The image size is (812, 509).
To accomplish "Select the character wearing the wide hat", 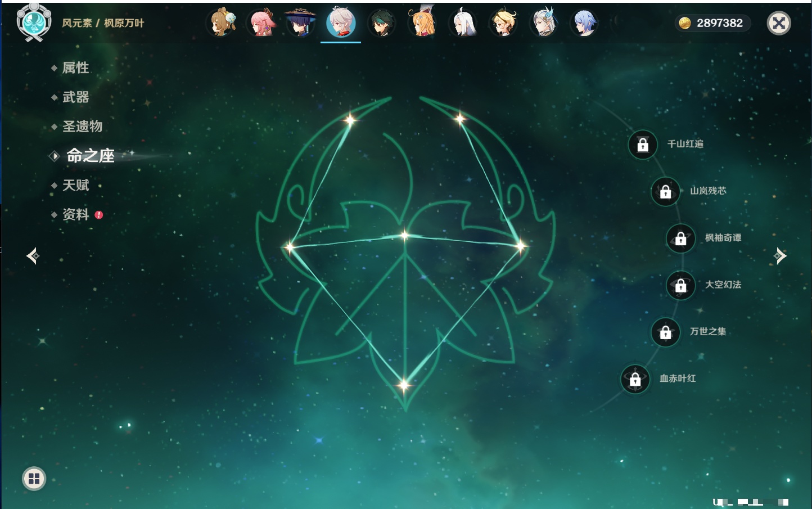I will (x=301, y=23).
